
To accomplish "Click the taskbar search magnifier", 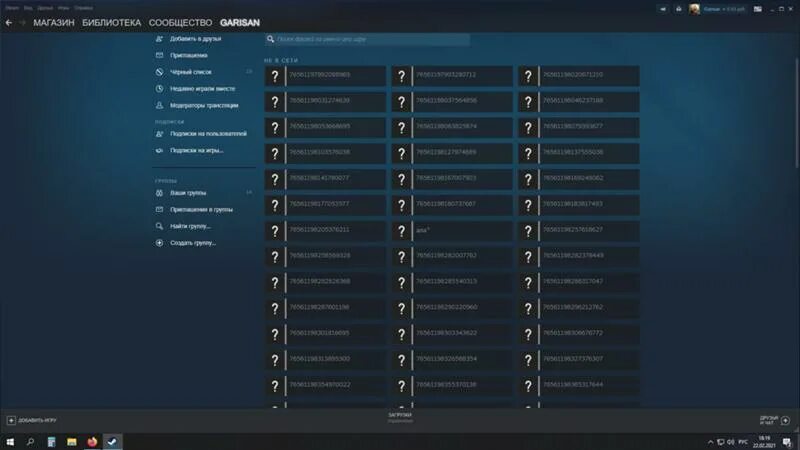I will (31, 442).
